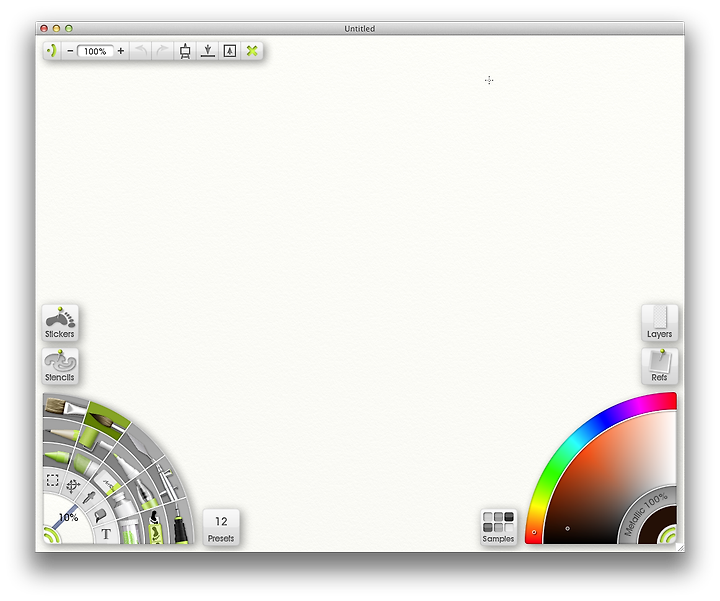Image resolution: width=720 pixels, height=601 pixels.
Task: Click the Redo arrow in toolbar
Action: tap(162, 51)
